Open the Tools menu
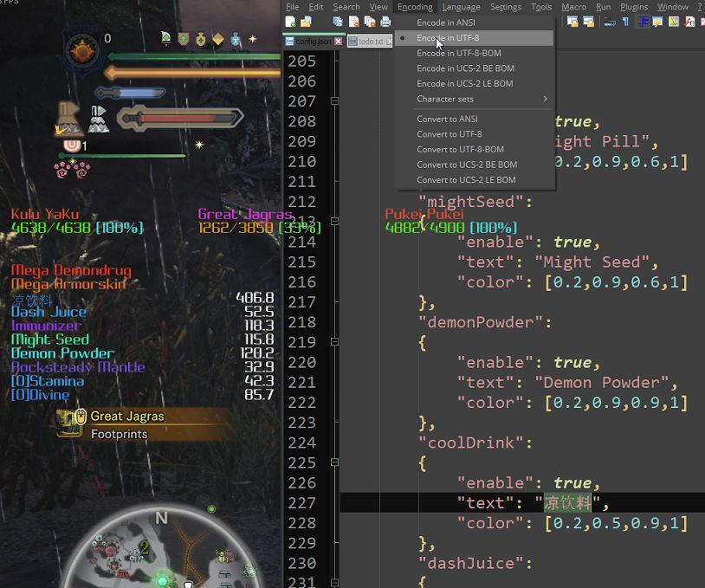This screenshot has width=705, height=588. click(x=541, y=7)
